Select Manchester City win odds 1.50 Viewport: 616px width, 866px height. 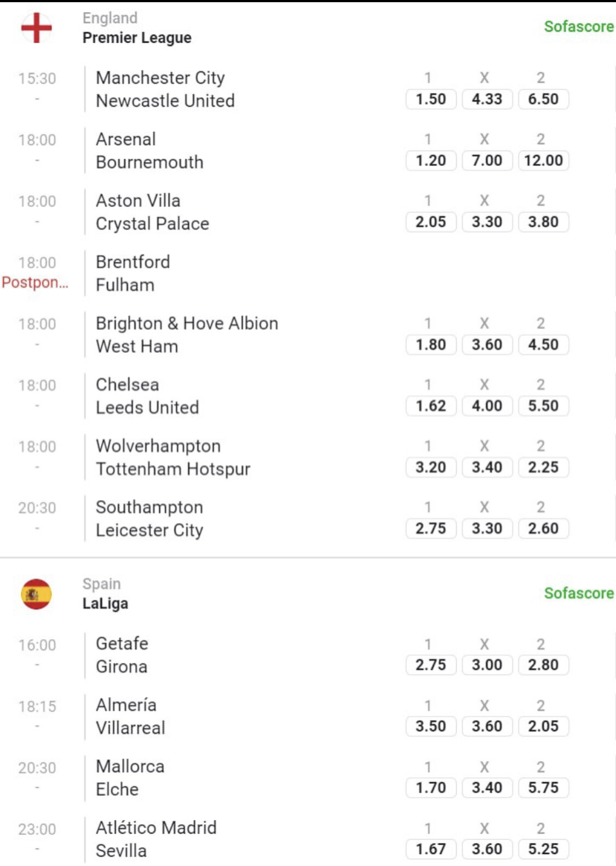[430, 99]
